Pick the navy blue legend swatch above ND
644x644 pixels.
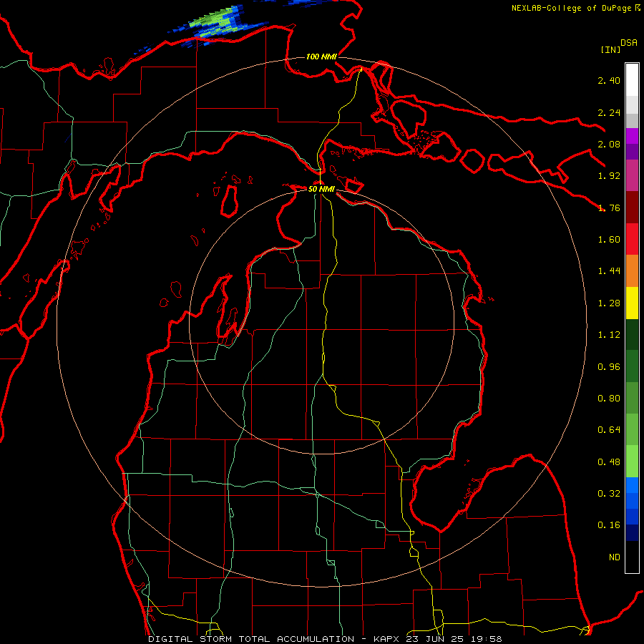pyautogui.click(x=632, y=533)
